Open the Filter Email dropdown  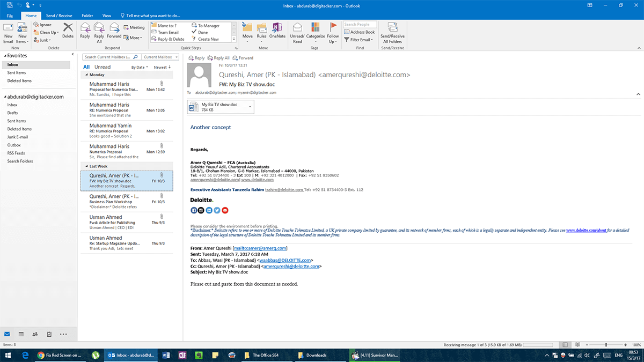click(x=360, y=40)
